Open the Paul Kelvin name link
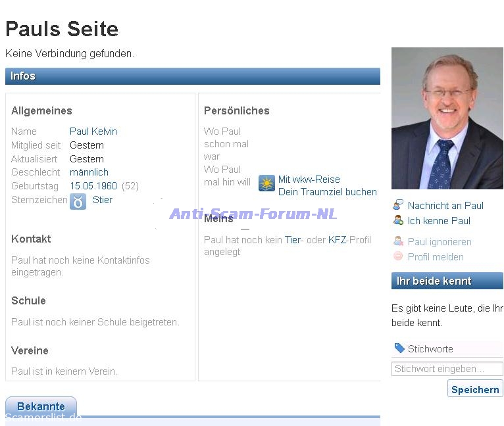Viewport: 504px width, 426px height. [x=93, y=131]
